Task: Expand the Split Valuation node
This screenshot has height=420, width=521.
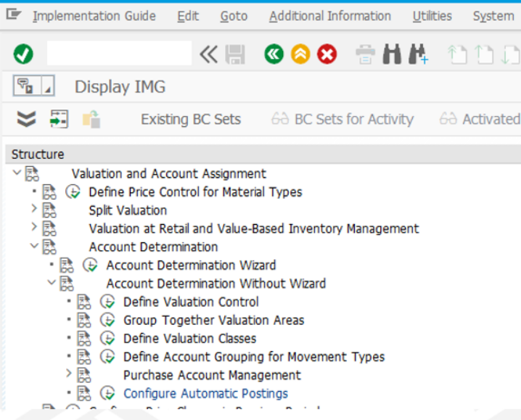Action: point(34,209)
